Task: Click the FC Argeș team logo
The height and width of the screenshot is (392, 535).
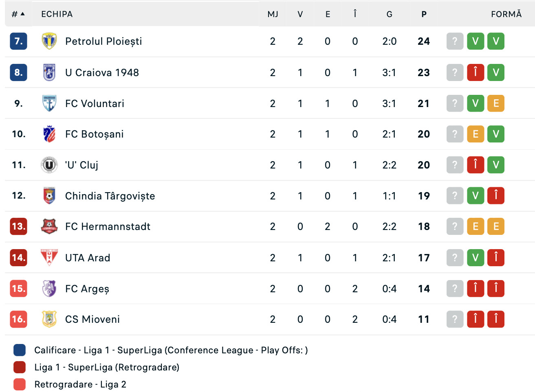Action: (49, 289)
